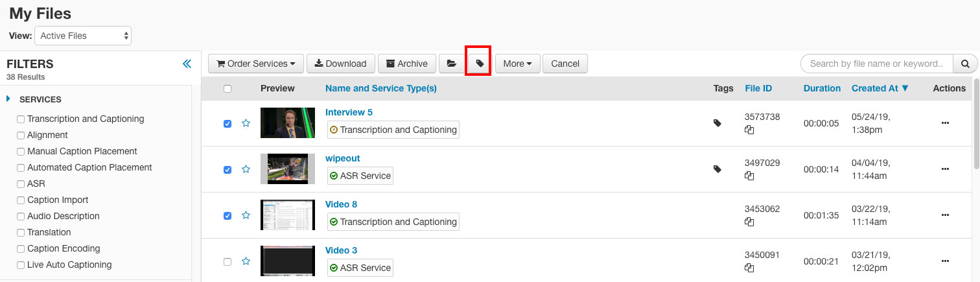This screenshot has height=282, width=980.
Task: Enable Manual Caption Placement filter
Action: (x=21, y=152)
